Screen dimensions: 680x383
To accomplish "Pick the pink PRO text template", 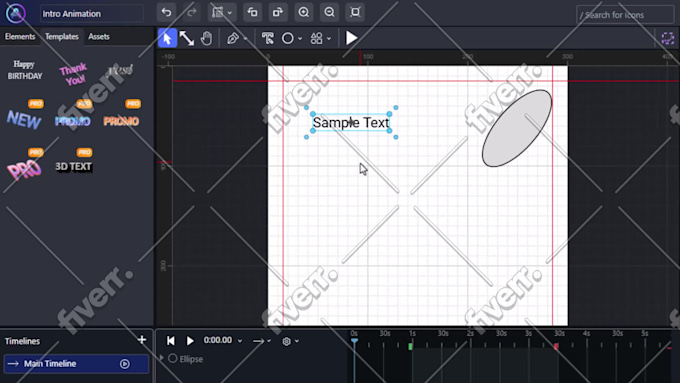I will point(24,169).
